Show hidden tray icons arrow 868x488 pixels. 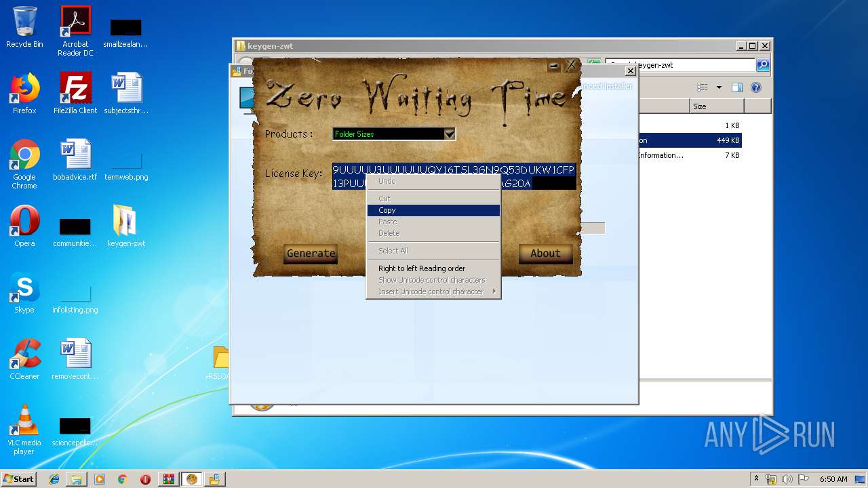pyautogui.click(x=756, y=479)
